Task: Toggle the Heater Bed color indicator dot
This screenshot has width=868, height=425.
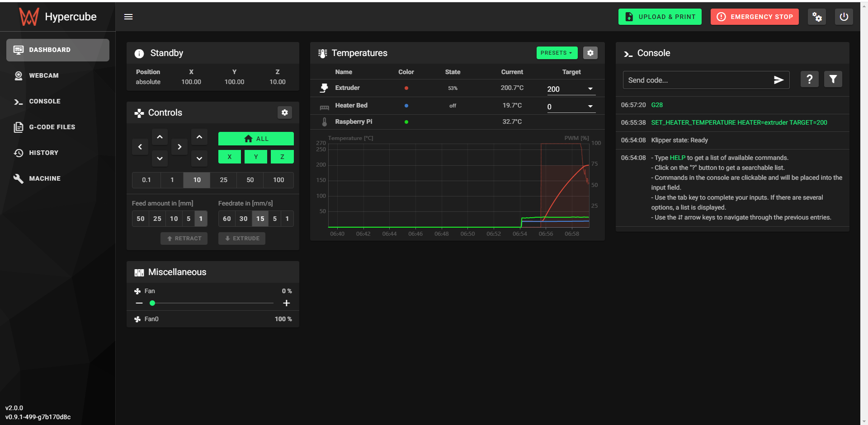Action: coord(406,106)
